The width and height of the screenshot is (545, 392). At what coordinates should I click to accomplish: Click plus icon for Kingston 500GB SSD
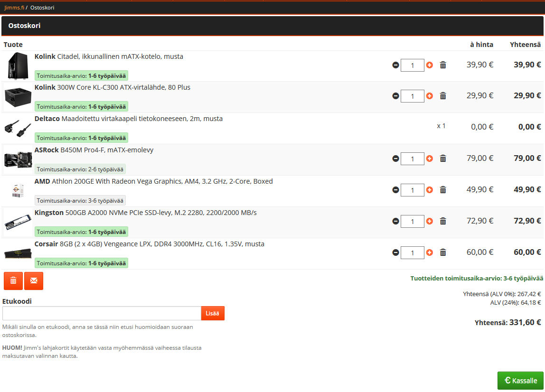(430, 221)
